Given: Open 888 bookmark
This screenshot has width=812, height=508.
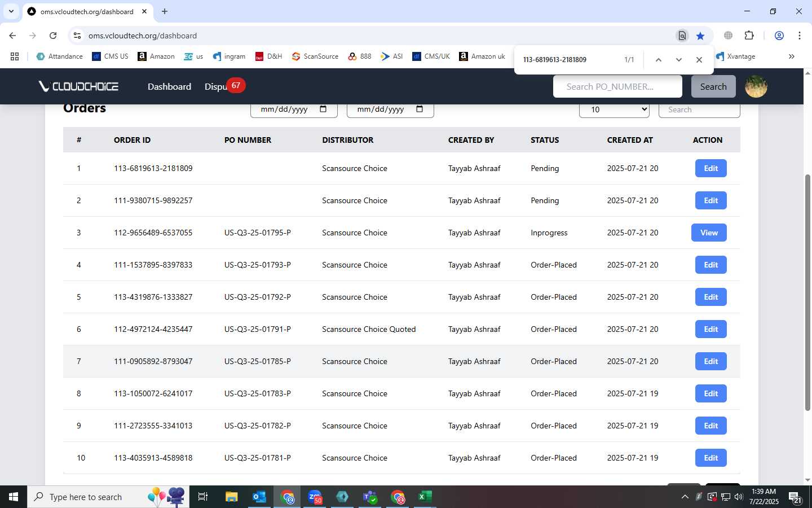Looking at the screenshot, I should 360,56.
